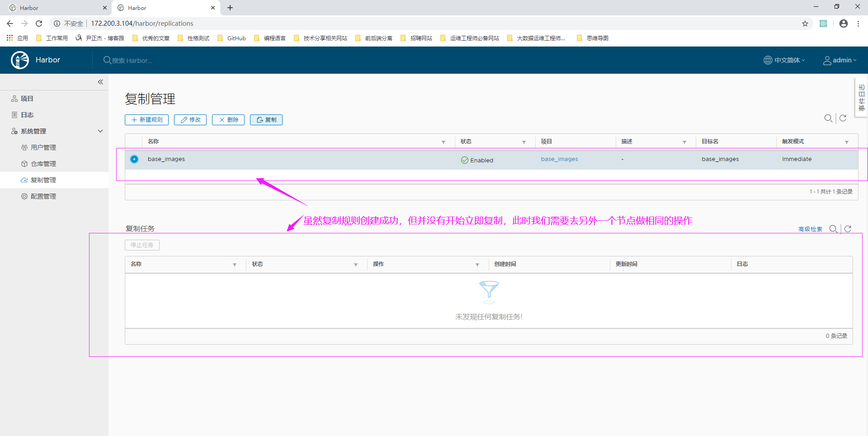The width and height of the screenshot is (868, 436).
Task: Collapse the 系统管理 section chevron
Action: point(100,131)
